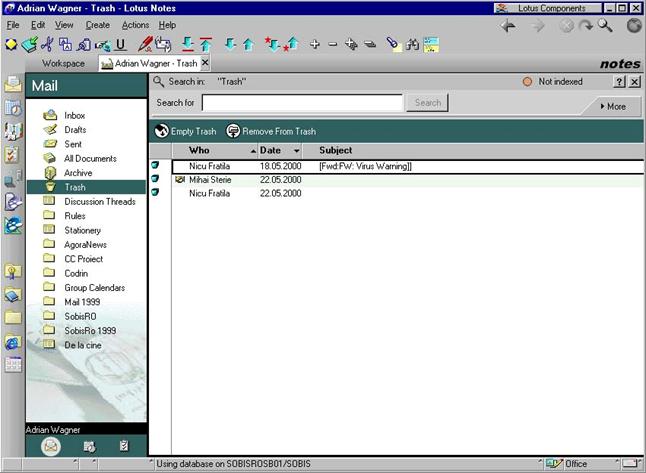Click the Empty Trash action button
The image size is (646, 473).
[x=186, y=131]
